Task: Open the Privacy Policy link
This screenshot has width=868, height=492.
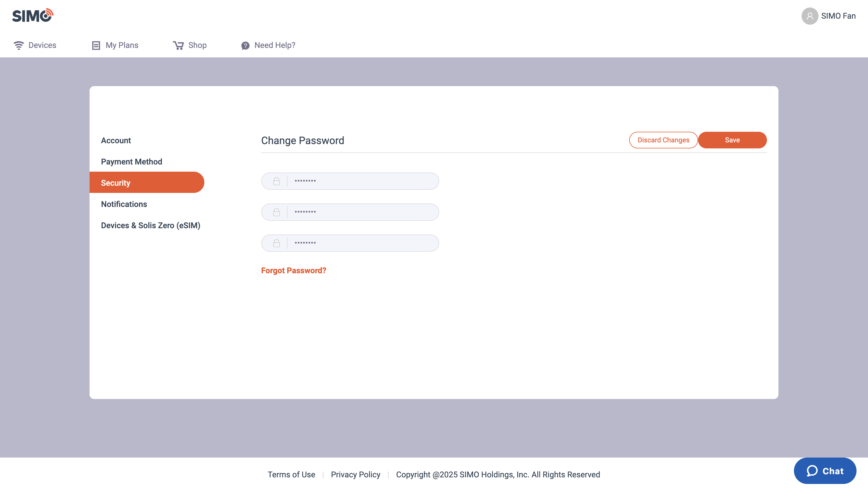Action: pyautogui.click(x=355, y=475)
